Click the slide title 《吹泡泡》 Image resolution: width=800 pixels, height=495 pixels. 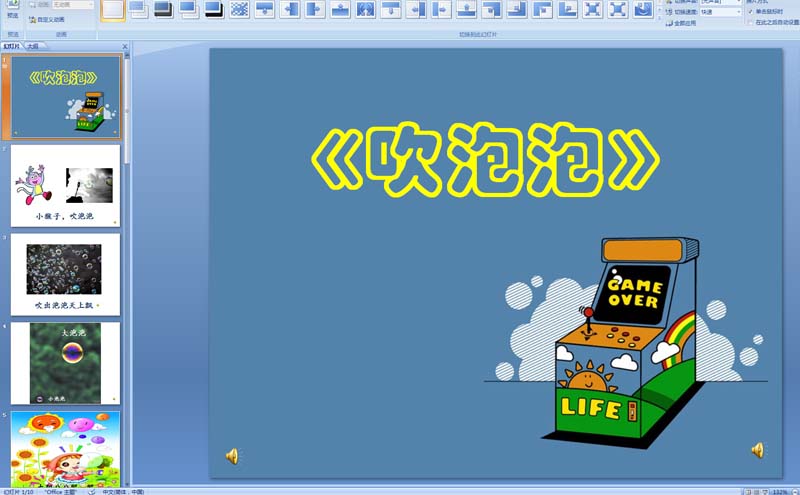[x=485, y=160]
